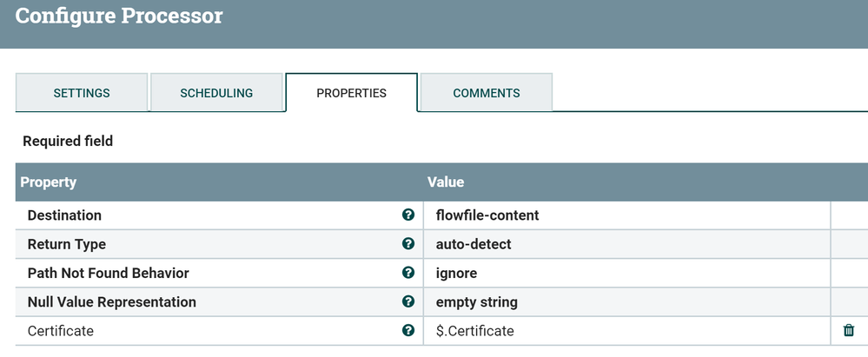The width and height of the screenshot is (868, 357).
Task: Select the Null Value Representation label
Action: point(112,301)
